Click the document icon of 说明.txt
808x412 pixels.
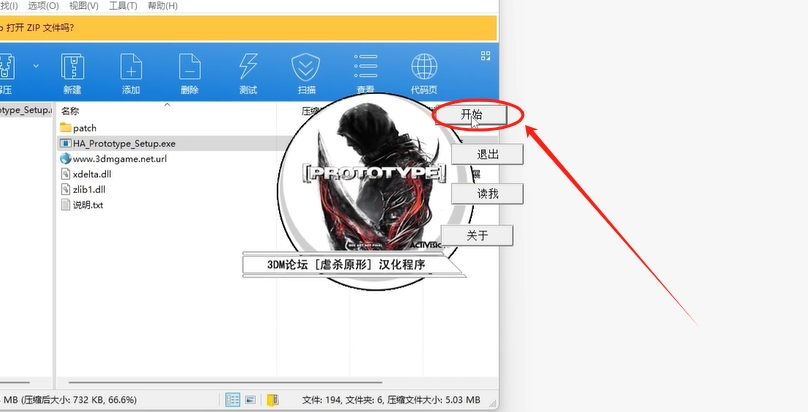65,204
